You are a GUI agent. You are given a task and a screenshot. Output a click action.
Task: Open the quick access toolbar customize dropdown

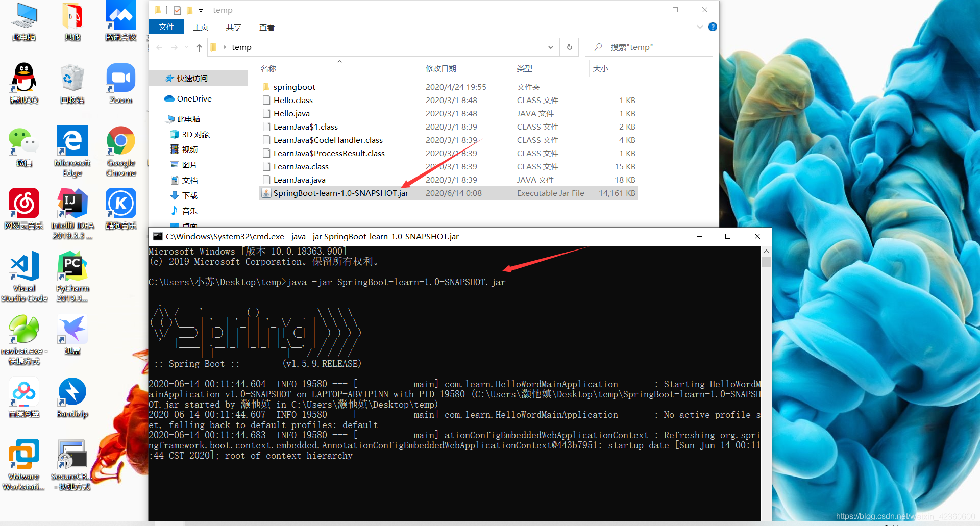pyautogui.click(x=201, y=10)
